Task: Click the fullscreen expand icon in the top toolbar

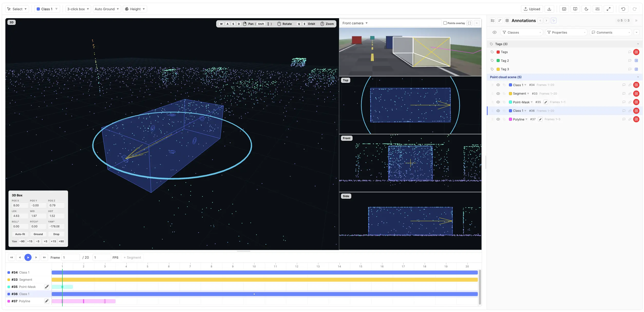Action: 609,9
